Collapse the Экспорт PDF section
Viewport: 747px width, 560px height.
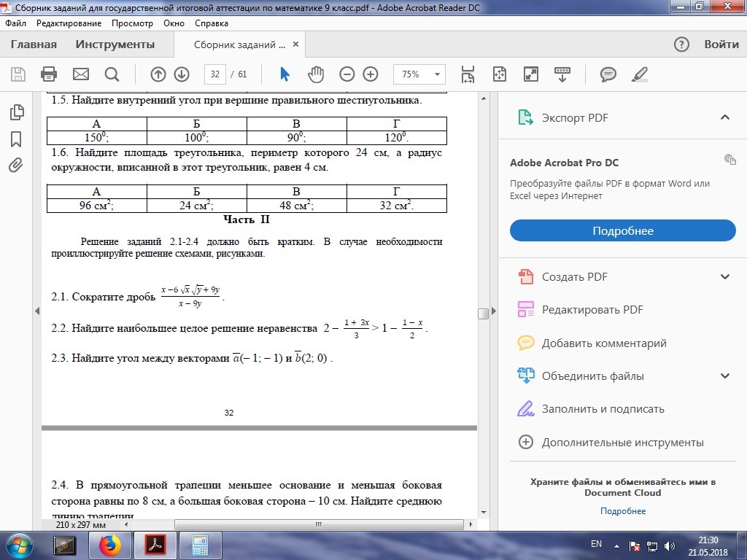pos(725,117)
